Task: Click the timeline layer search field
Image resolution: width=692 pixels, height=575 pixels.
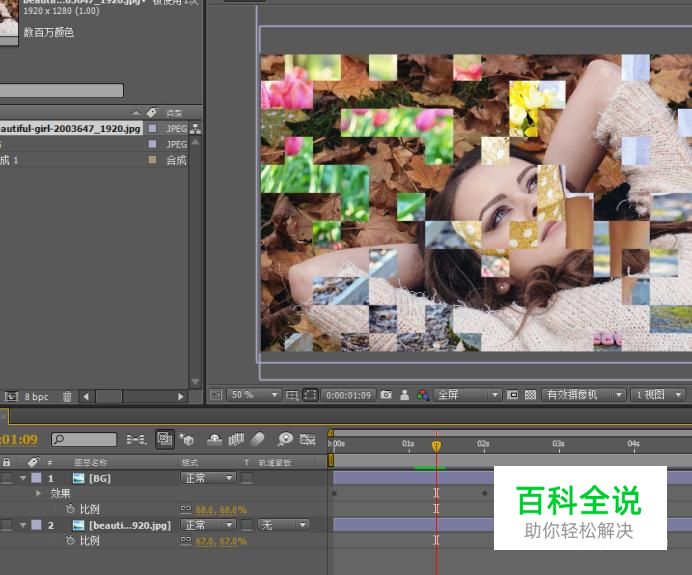Action: 84,439
